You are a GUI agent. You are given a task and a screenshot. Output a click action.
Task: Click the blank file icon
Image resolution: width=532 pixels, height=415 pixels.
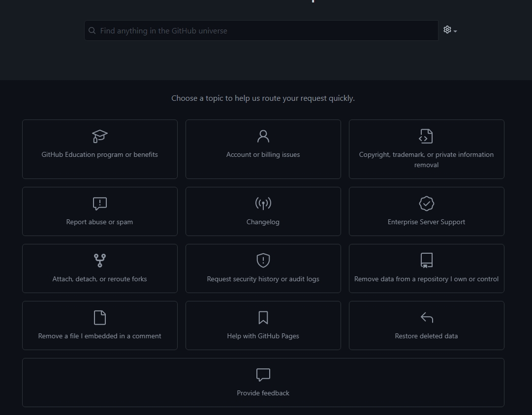point(100,318)
